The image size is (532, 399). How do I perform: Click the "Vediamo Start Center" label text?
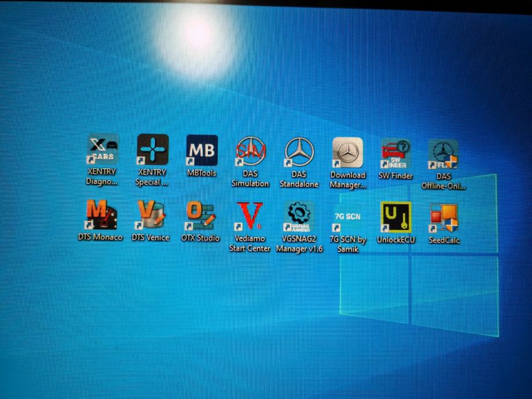[x=250, y=243]
